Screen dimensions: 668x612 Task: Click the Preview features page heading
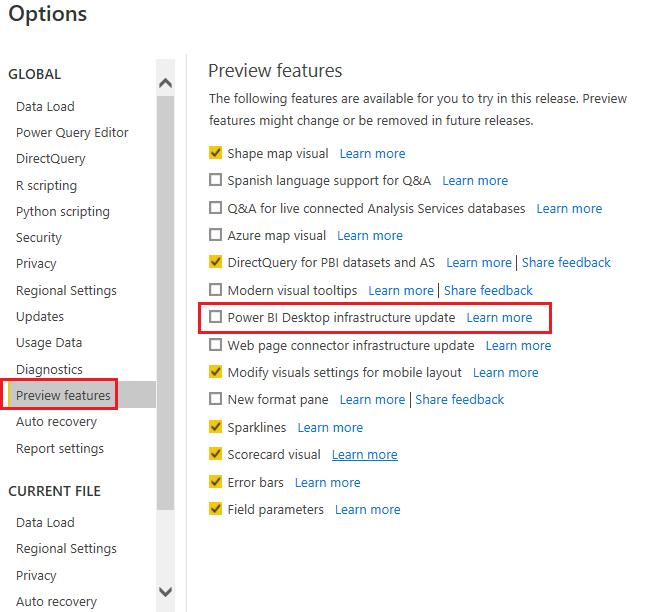[x=275, y=70]
